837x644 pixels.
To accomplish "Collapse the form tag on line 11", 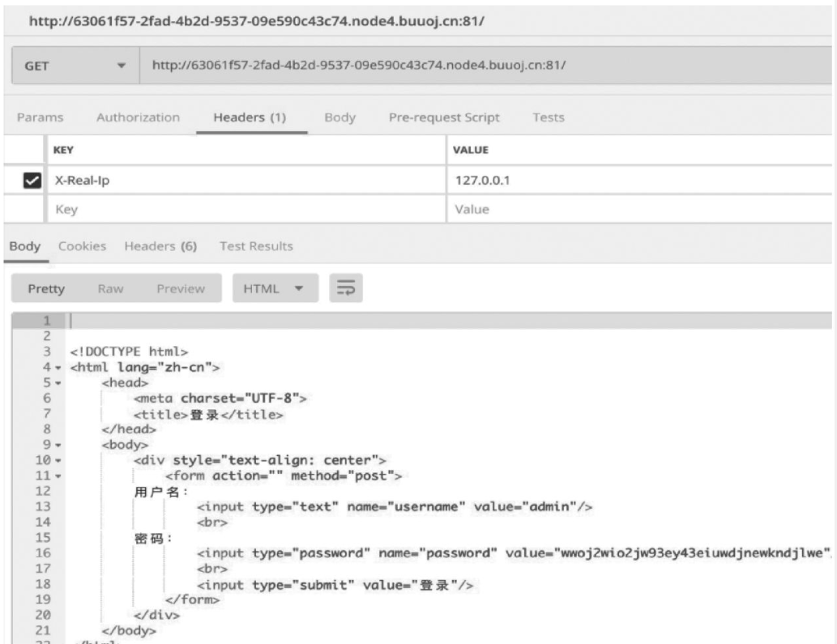I will [x=58, y=476].
